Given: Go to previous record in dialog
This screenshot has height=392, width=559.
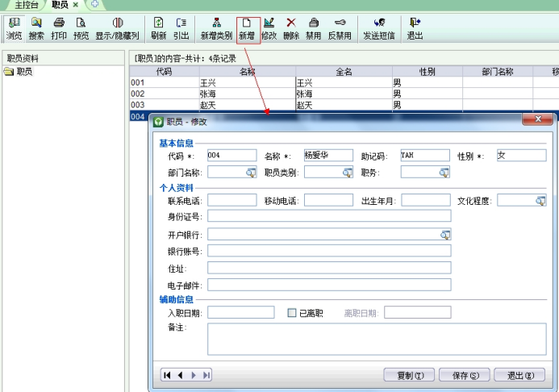Looking at the screenshot, I should pyautogui.click(x=180, y=375).
